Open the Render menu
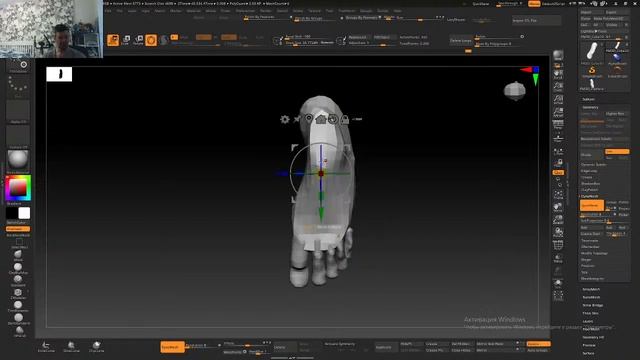The image size is (640, 360). click(266, 11)
